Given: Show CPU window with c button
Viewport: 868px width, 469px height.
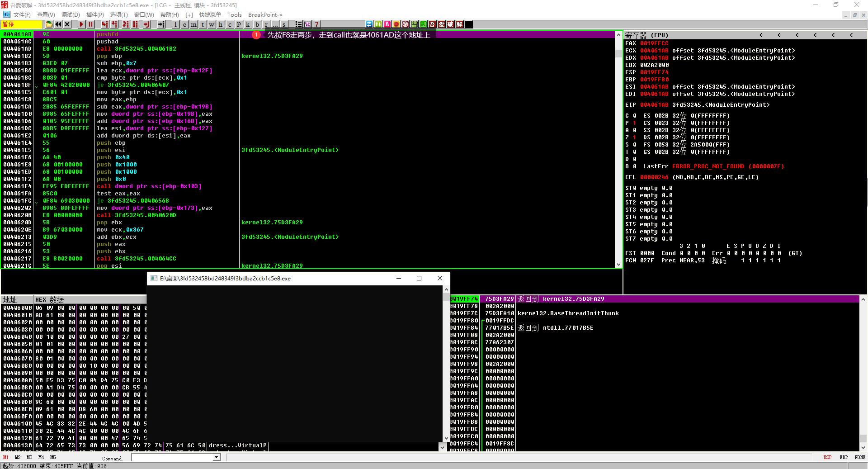Looking at the screenshot, I should coord(230,24).
